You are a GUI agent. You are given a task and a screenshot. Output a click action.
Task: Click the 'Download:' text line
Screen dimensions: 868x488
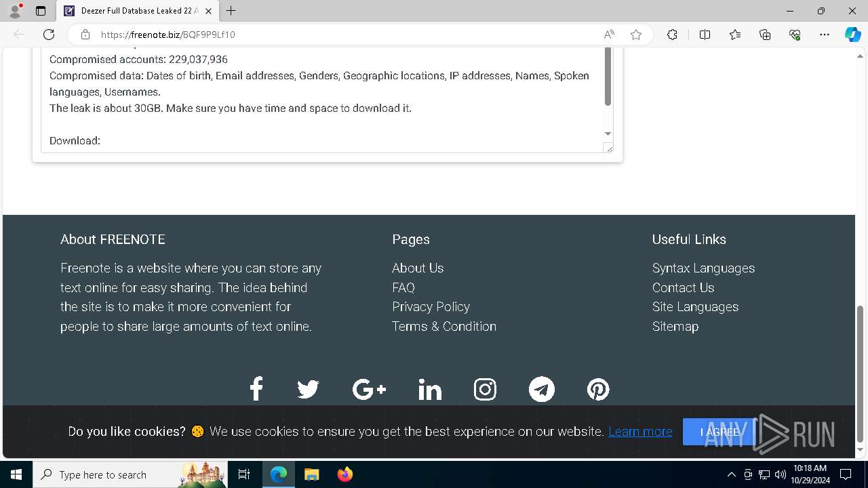(75, 140)
